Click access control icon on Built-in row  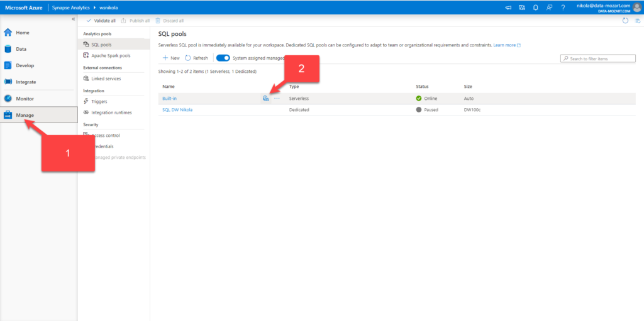point(266,99)
